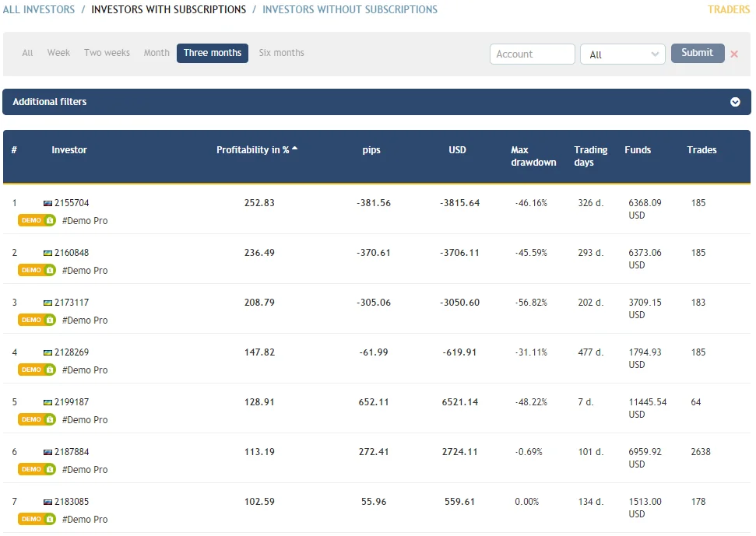Image resolution: width=756 pixels, height=536 pixels.
Task: Click profitability value 236.49
Action: tap(259, 252)
